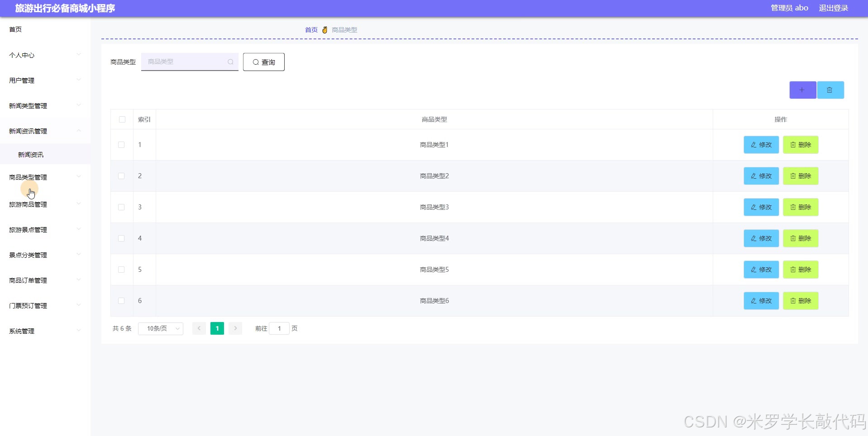Image resolution: width=868 pixels, height=436 pixels.
Task: Click 管理员 abo user label
Action: coord(789,8)
